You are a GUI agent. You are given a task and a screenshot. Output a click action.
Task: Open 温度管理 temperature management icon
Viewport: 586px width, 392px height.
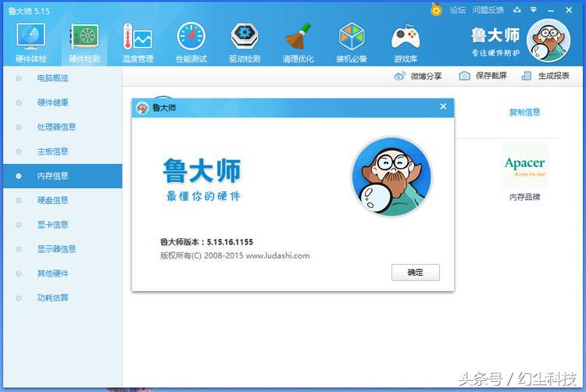(138, 36)
